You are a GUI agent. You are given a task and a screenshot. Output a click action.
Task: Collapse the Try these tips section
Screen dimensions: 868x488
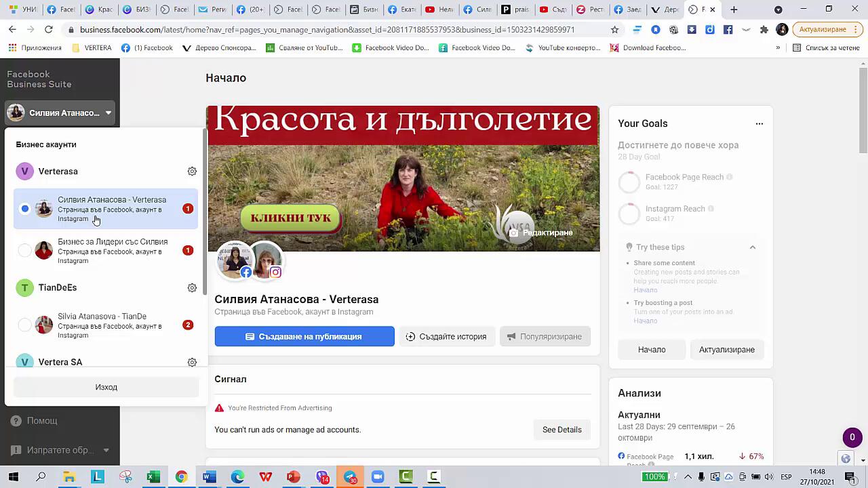click(x=752, y=247)
